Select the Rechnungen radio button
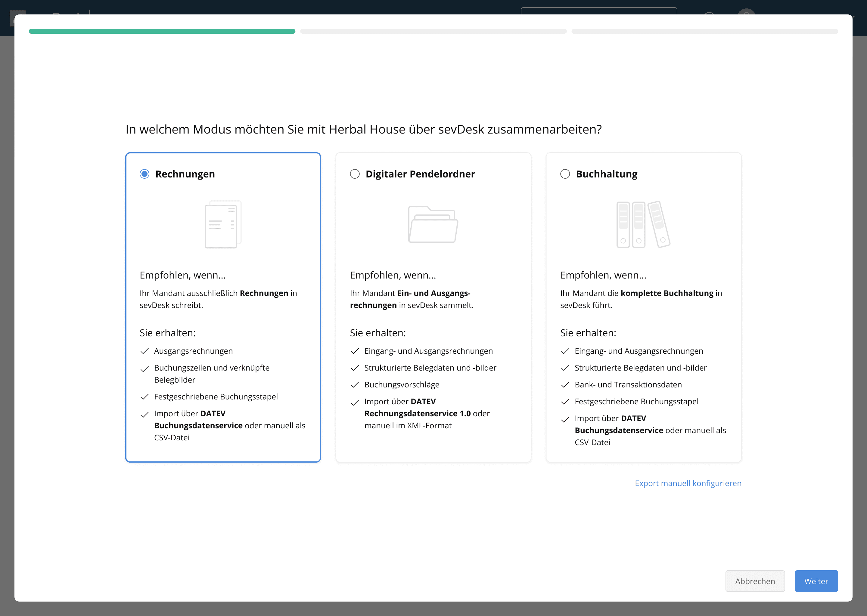Image resolution: width=867 pixels, height=616 pixels. click(x=144, y=174)
